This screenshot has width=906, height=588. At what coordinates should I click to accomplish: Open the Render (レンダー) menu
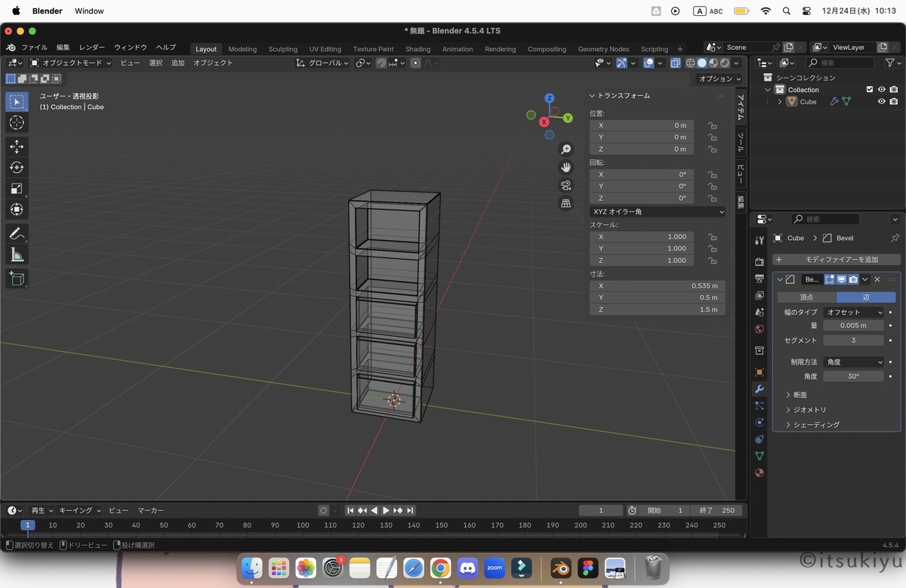pyautogui.click(x=92, y=48)
